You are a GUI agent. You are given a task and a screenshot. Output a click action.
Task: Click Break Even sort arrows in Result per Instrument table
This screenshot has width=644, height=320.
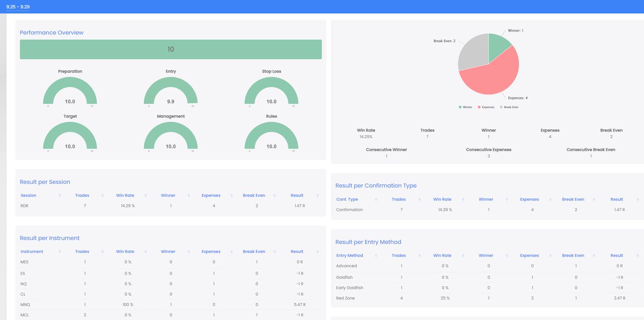click(274, 251)
